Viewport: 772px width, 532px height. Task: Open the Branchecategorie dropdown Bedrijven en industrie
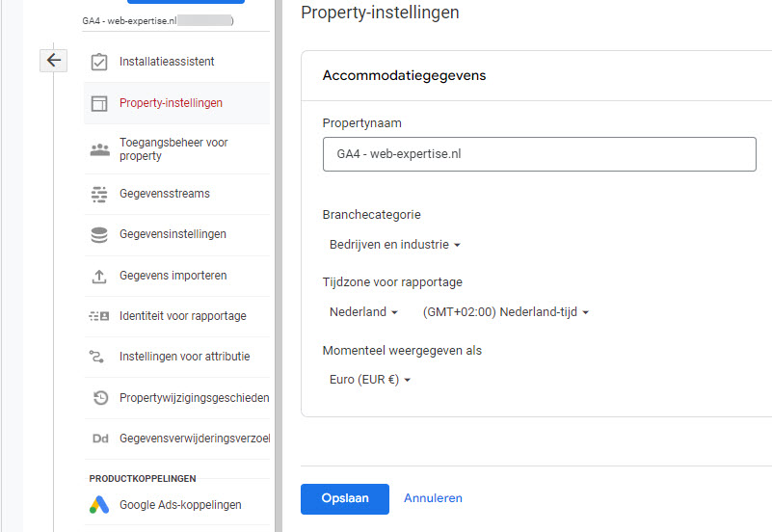[x=395, y=245]
